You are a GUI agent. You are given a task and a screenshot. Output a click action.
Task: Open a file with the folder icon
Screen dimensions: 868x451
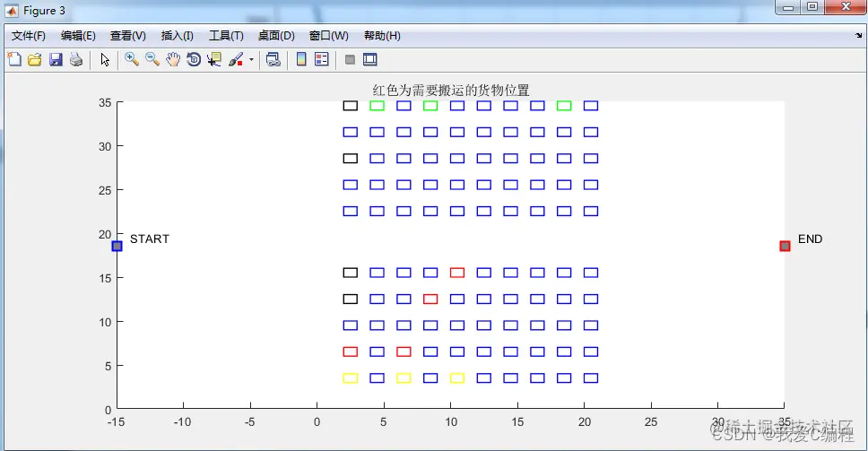coord(35,59)
